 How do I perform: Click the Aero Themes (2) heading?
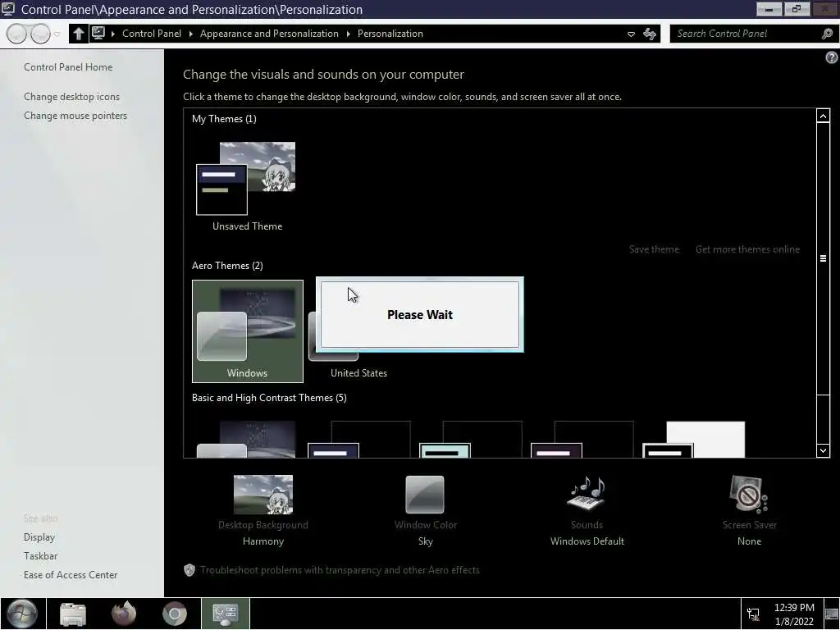[x=227, y=266]
